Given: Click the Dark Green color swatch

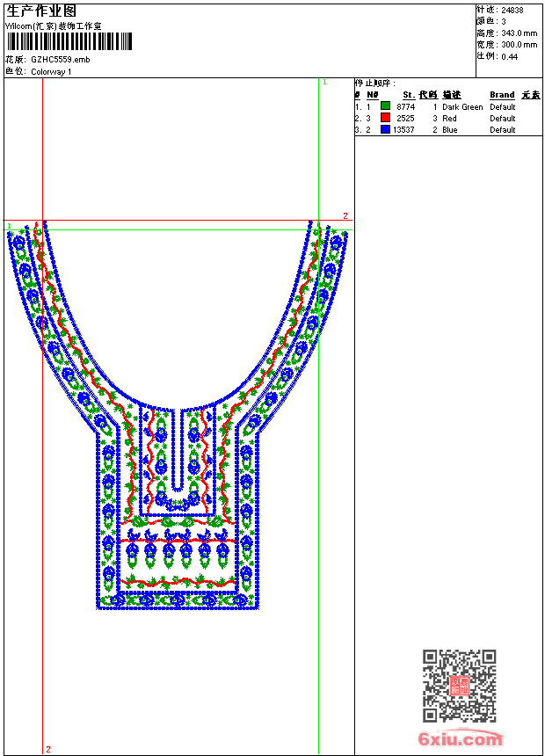Looking at the screenshot, I should pyautogui.click(x=385, y=106).
